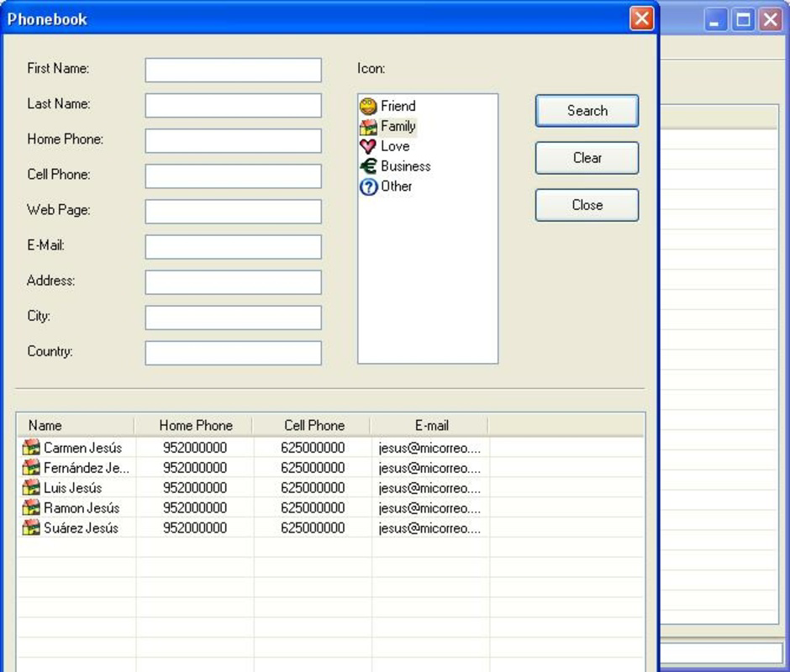
Task: Click e-mail cell in Ramon Jesús row
Action: click(x=429, y=507)
